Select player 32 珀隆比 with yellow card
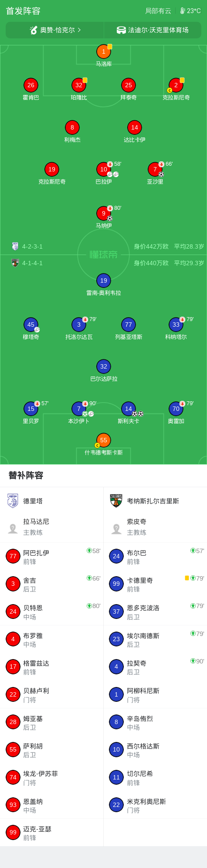Image resolution: width=207 pixels, height=868 pixels. [79, 85]
